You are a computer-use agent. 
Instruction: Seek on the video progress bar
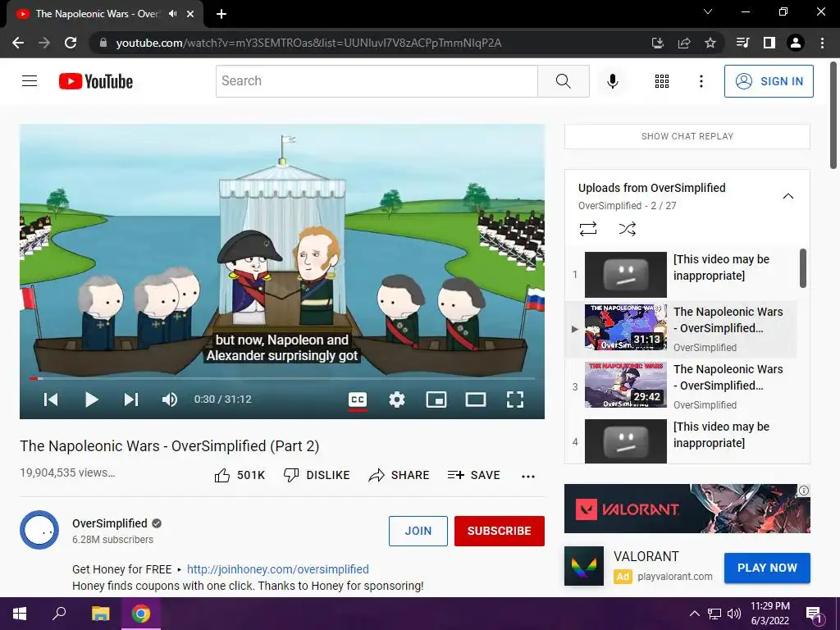[x=282, y=378]
